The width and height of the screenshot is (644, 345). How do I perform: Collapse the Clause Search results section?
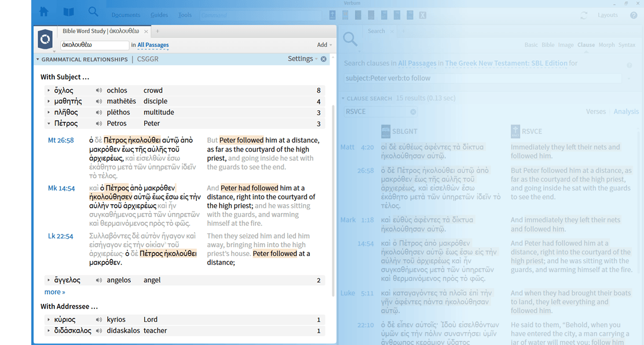click(x=343, y=98)
